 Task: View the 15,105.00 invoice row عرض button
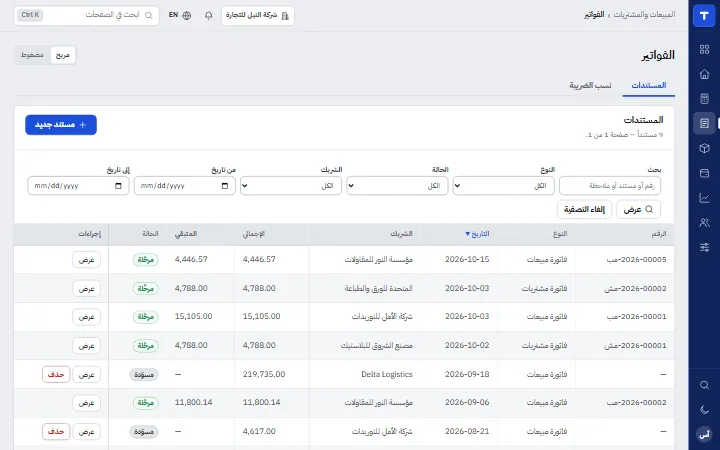click(86, 317)
